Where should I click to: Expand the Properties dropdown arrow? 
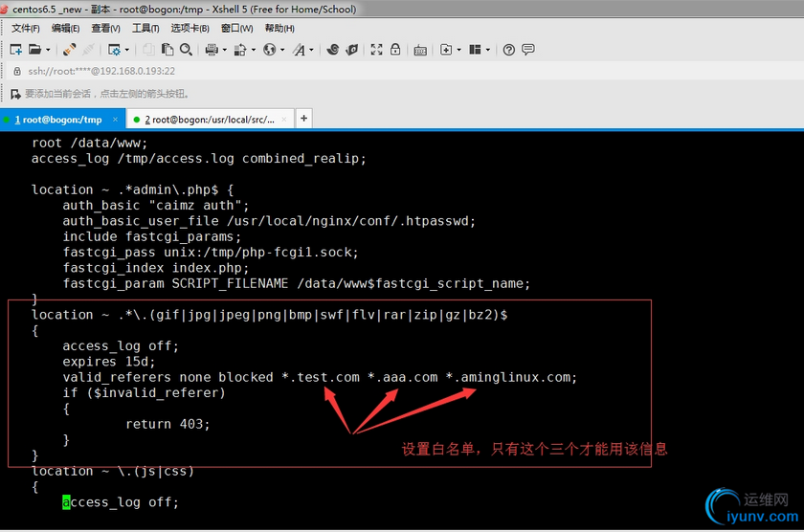point(126,50)
